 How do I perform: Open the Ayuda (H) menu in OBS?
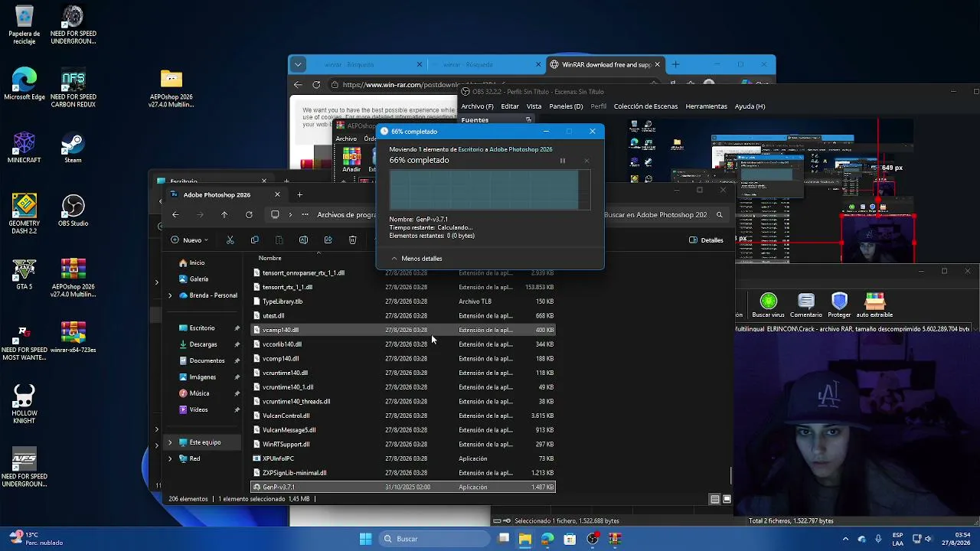pyautogui.click(x=750, y=106)
